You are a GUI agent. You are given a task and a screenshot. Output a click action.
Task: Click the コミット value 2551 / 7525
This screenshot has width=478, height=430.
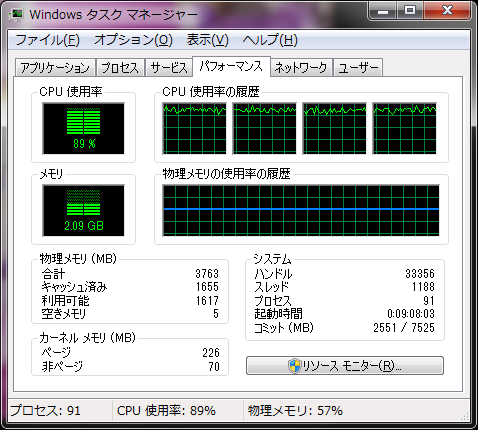click(404, 328)
